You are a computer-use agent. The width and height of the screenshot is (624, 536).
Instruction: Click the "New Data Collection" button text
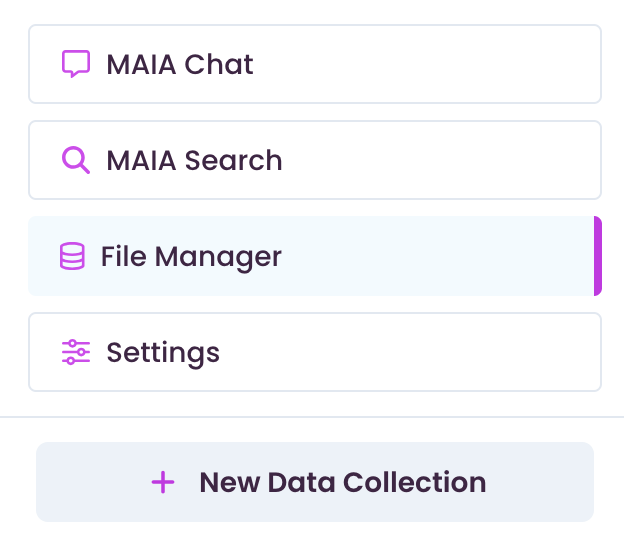pyautogui.click(x=343, y=482)
